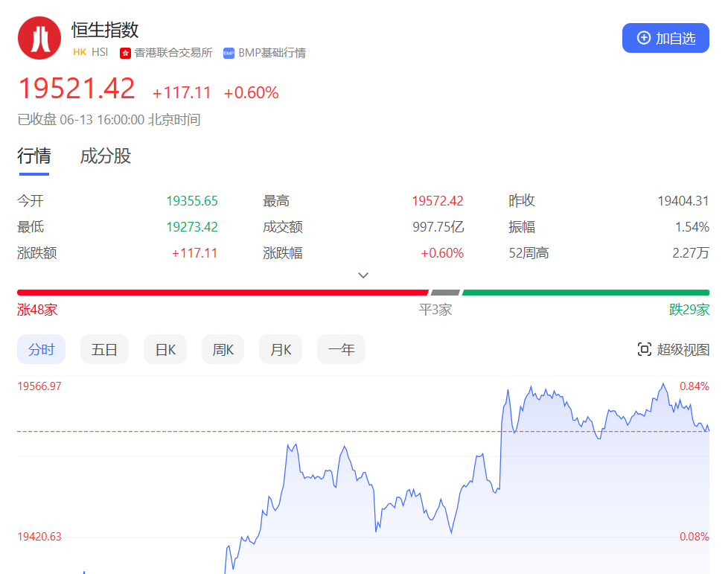Viewport: 728px width, 574px height.
Task: Show the 月K monthly candlestick chart
Action: 281,349
